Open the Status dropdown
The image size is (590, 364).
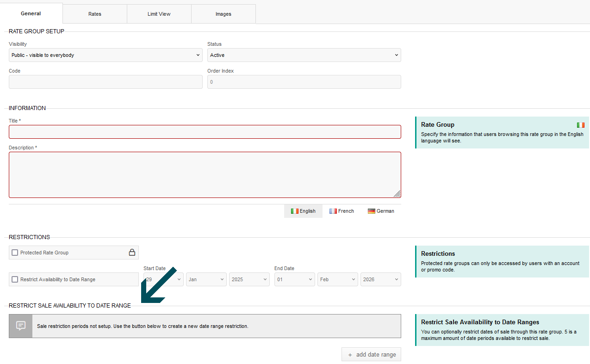coord(304,55)
